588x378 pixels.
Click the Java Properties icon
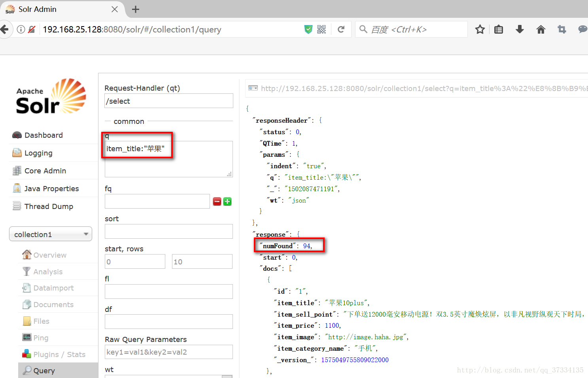[17, 188]
